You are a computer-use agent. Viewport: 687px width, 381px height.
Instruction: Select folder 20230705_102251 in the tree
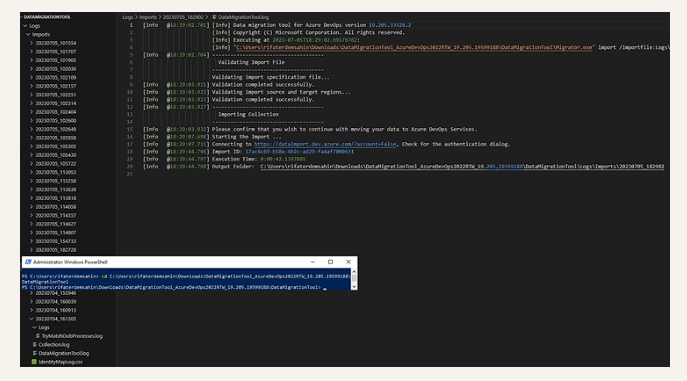click(x=56, y=95)
